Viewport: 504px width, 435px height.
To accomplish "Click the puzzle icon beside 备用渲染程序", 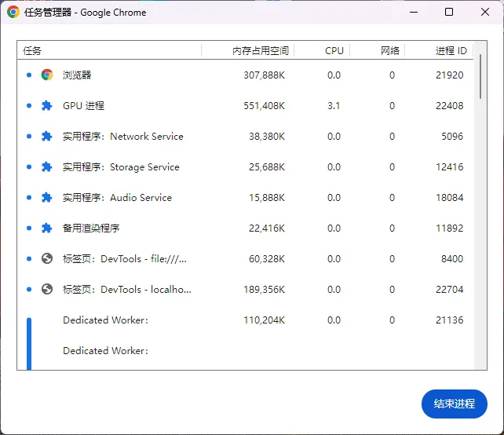I will tap(47, 228).
